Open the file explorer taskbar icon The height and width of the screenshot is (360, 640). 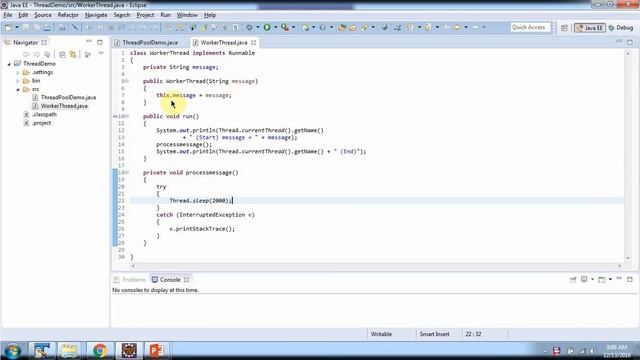click(x=70, y=351)
